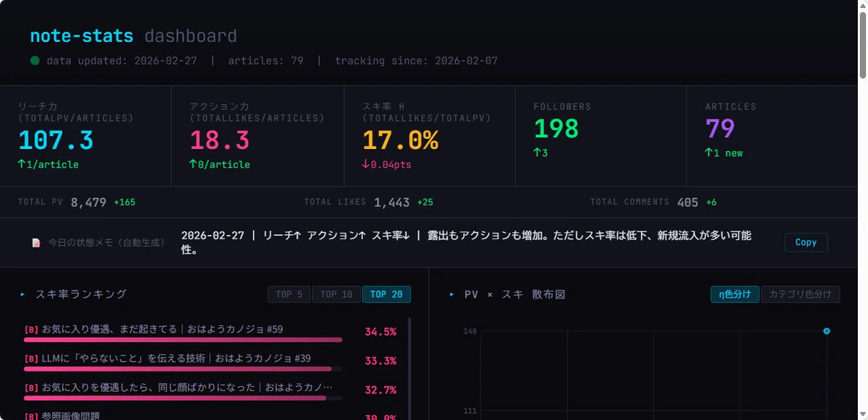Click the 2026-02-27 memo message text

[467, 243]
